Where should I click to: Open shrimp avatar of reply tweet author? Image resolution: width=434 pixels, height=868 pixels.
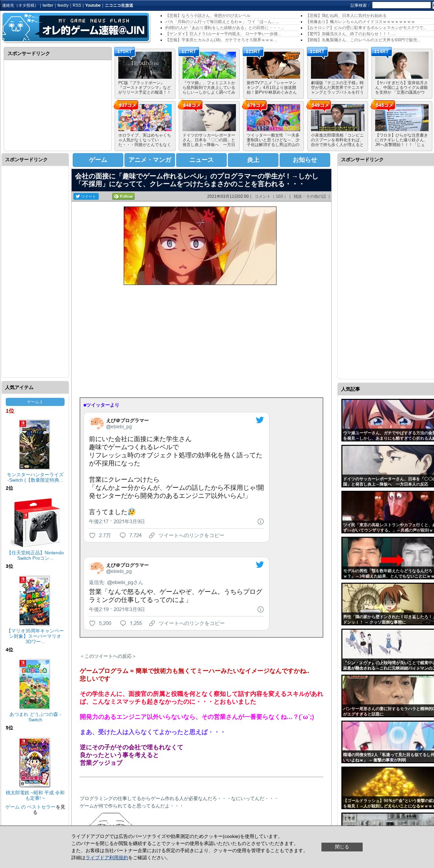pos(96,568)
